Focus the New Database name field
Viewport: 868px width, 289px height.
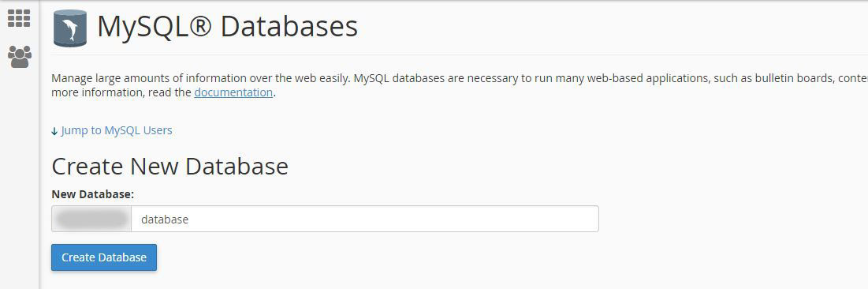tap(365, 219)
